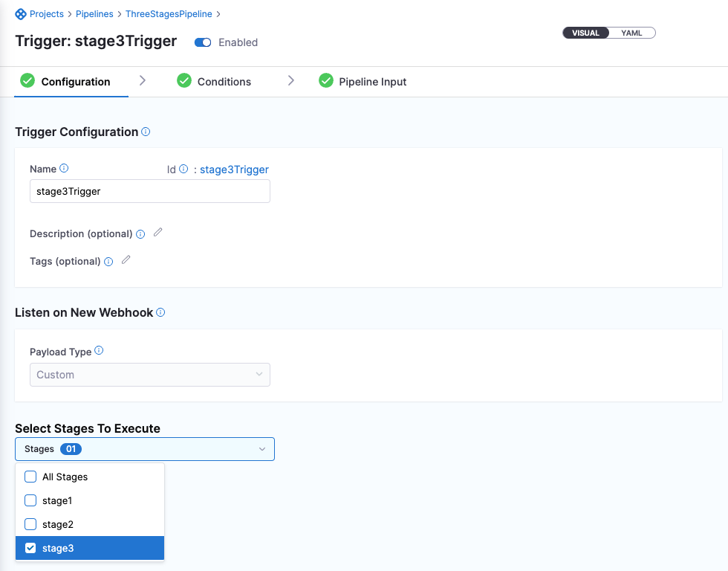The image size is (728, 571).
Task: Click info icon next to Payload Type
Action: pos(99,351)
